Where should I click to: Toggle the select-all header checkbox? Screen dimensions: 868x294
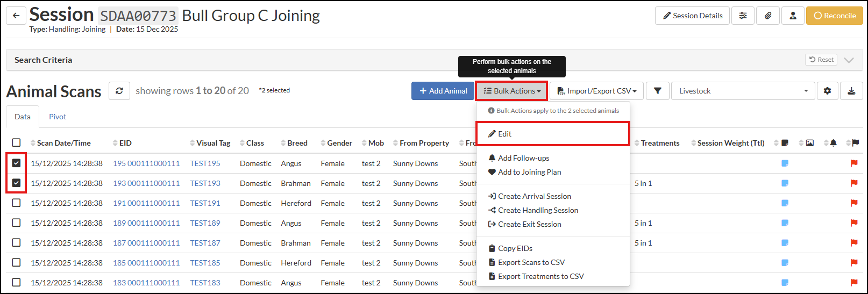point(16,142)
